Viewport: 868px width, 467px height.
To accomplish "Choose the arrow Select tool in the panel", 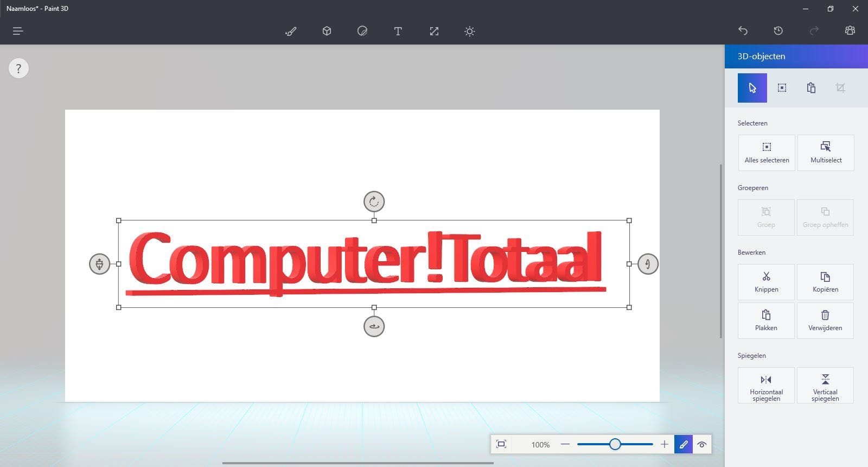I will [752, 88].
